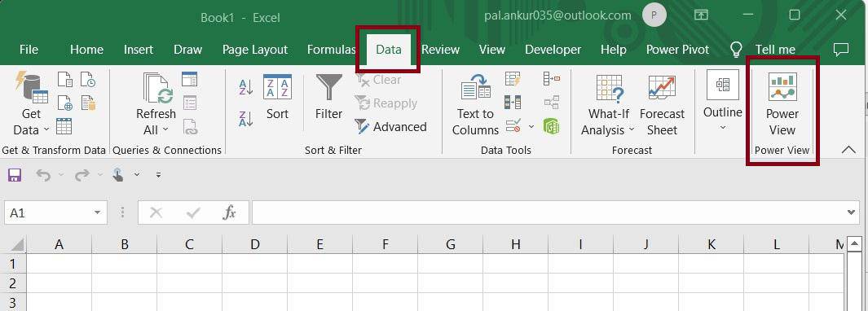
Task: Open the Comments speech bubble icon
Action: (841, 49)
